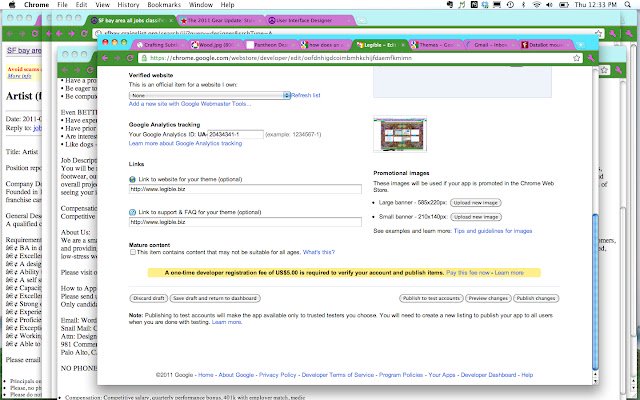Image resolution: width=640 pixels, height=400 pixels.
Task: Open Learn more about Google Analytics tracking
Action: 185,143
